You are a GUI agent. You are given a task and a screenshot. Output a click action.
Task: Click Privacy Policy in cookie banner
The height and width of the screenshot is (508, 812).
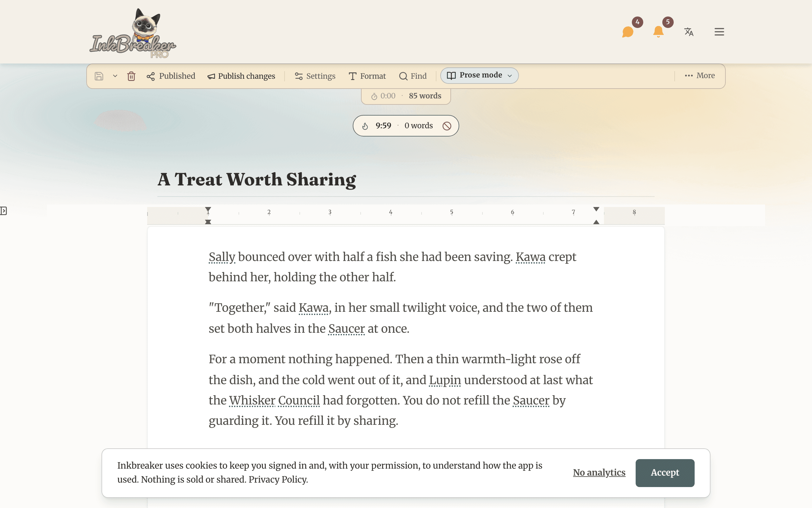(x=277, y=479)
